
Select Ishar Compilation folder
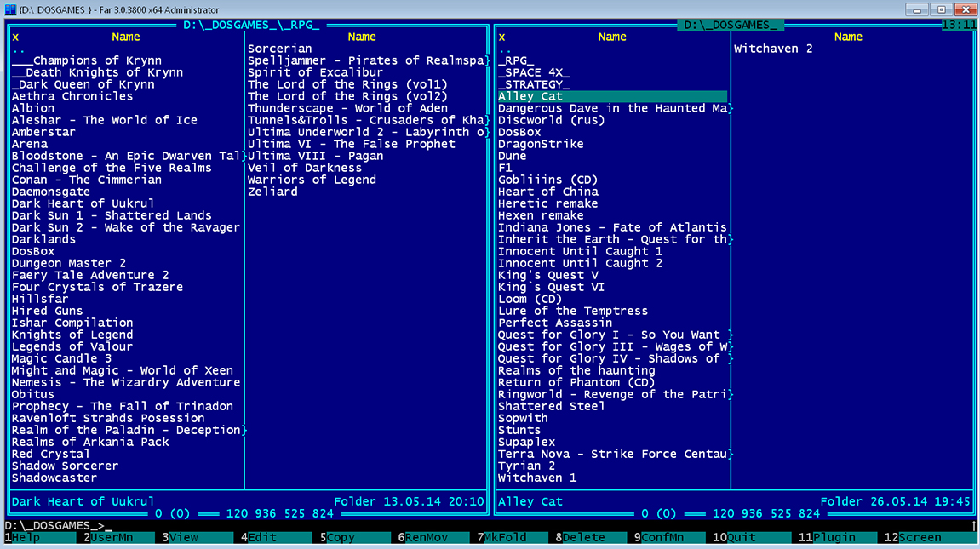tap(72, 323)
